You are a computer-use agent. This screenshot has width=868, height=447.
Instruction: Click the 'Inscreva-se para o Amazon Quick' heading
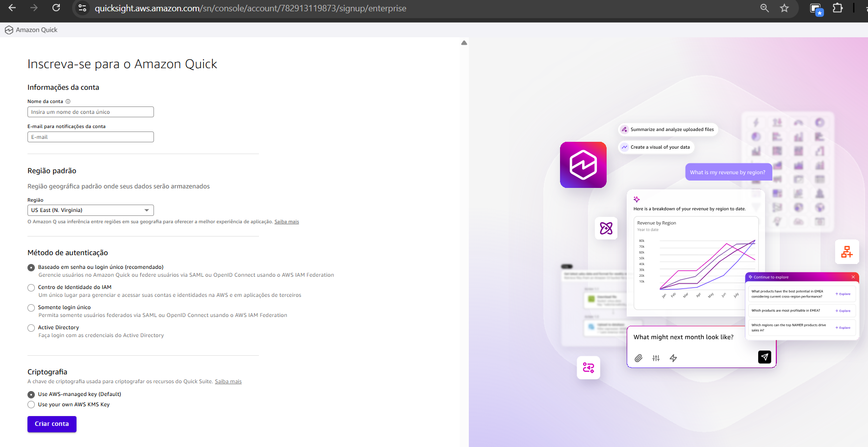tap(122, 64)
